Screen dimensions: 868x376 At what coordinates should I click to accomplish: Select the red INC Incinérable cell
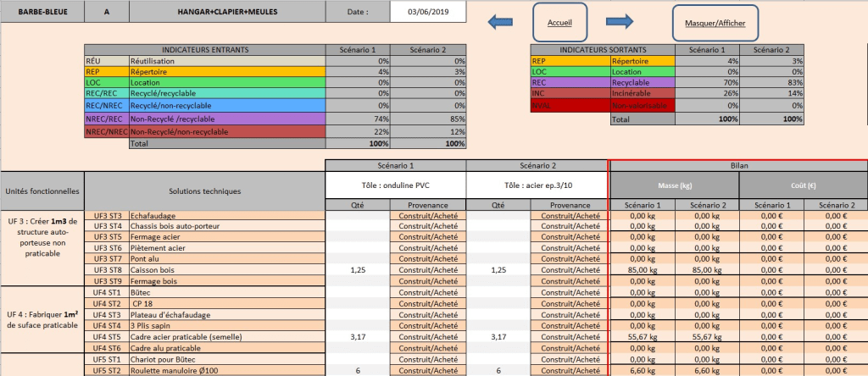tap(569, 95)
